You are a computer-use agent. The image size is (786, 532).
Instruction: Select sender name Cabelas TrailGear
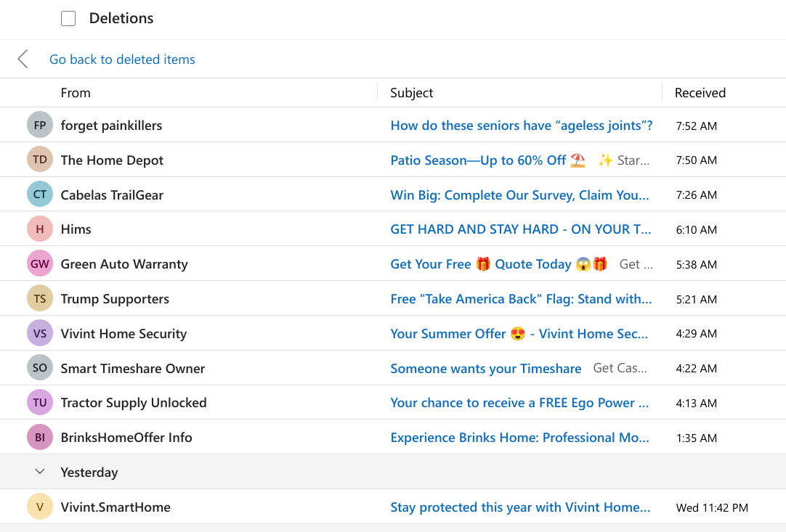click(x=112, y=195)
